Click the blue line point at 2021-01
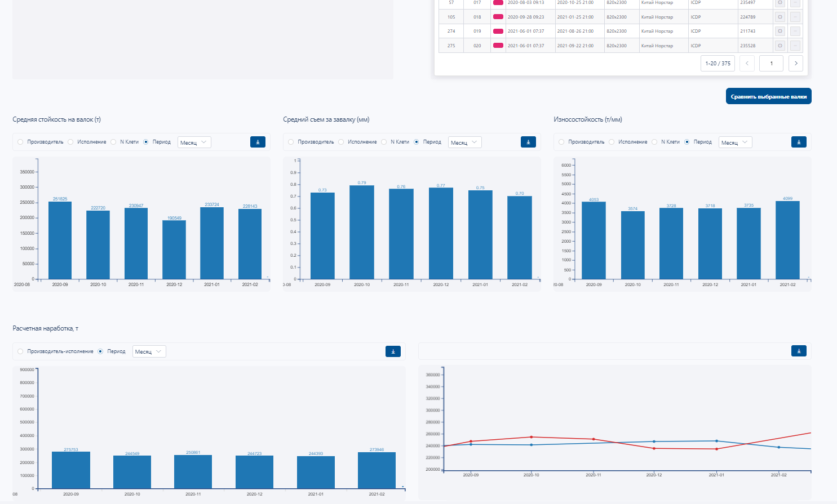The image size is (837, 504). click(x=717, y=441)
